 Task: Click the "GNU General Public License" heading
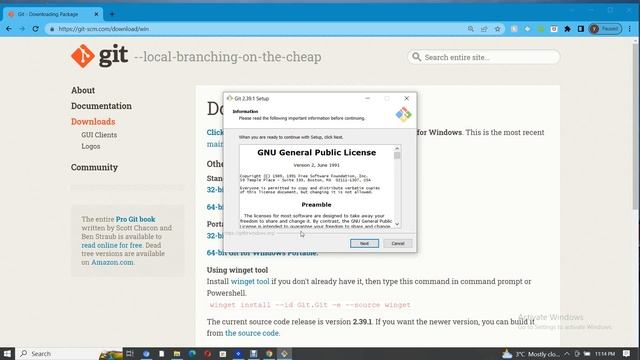316,153
